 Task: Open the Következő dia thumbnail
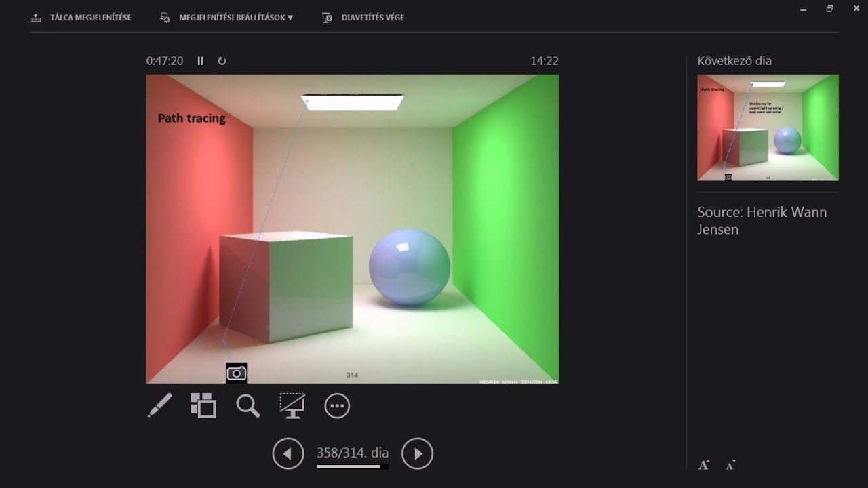pyautogui.click(x=767, y=128)
